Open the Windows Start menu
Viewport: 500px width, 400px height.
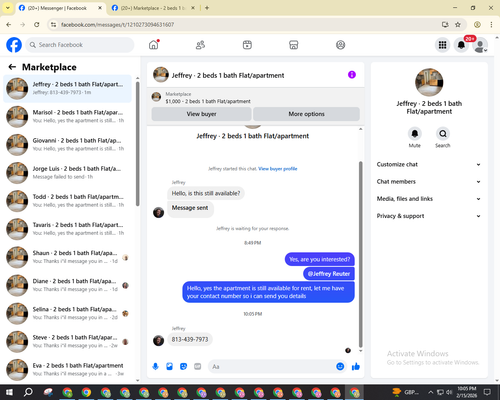click(9, 392)
